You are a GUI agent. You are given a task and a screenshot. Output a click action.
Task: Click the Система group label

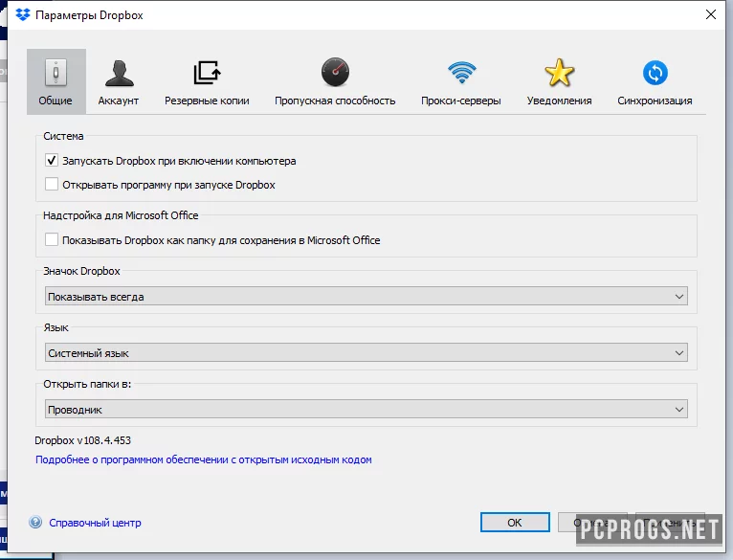point(63,136)
